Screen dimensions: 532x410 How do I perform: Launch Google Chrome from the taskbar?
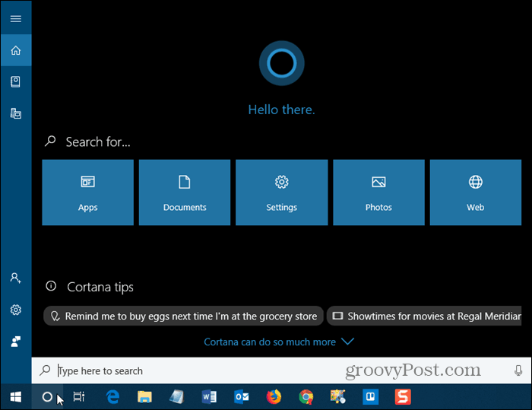[306, 397]
